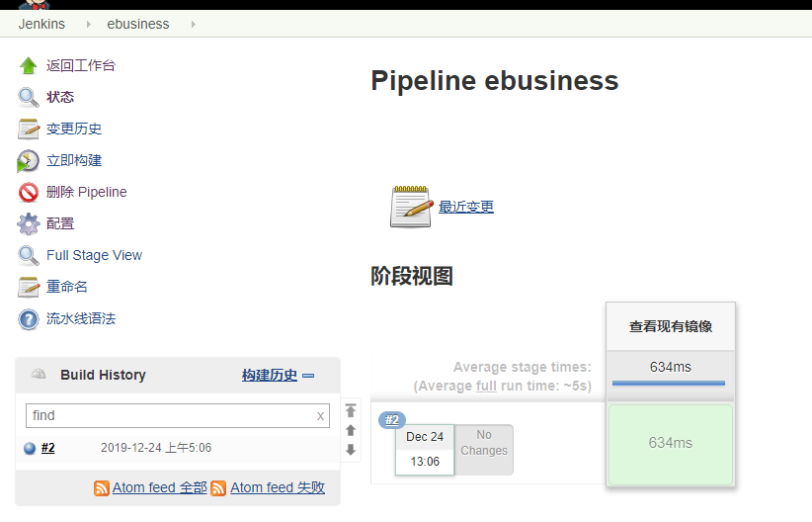The image size is (812, 522).
Task: Open the 构建历史 trend link
Action: (x=270, y=376)
